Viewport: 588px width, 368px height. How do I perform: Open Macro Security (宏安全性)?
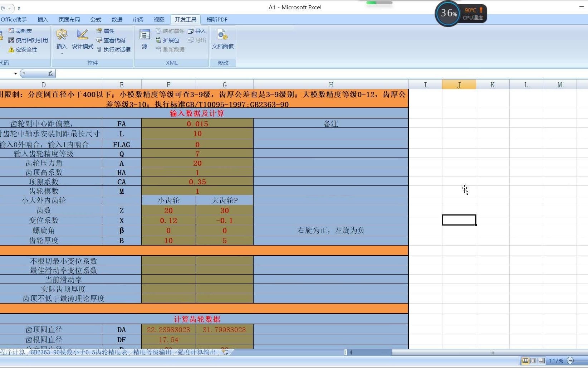coord(23,49)
